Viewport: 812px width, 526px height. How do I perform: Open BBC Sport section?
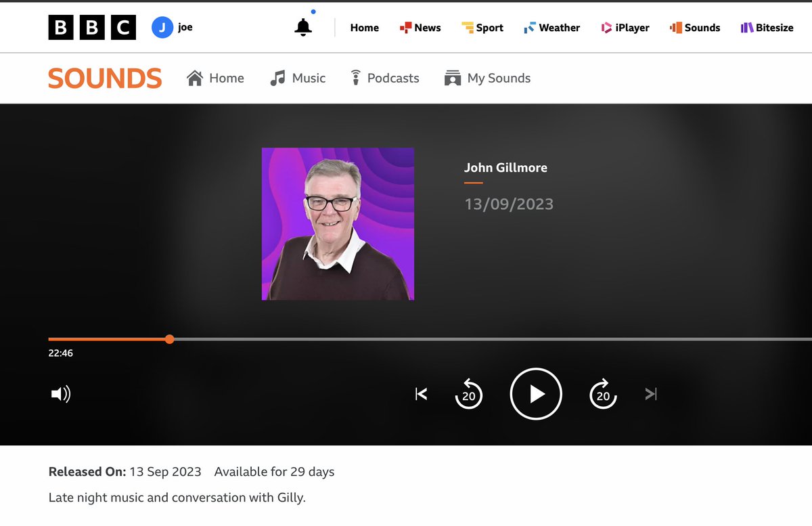(x=482, y=28)
